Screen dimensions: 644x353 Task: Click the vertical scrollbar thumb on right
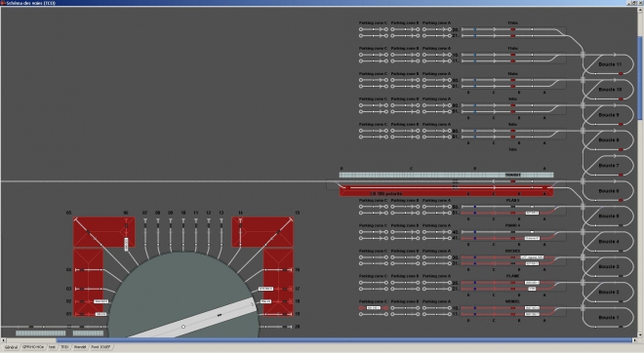pos(640,78)
